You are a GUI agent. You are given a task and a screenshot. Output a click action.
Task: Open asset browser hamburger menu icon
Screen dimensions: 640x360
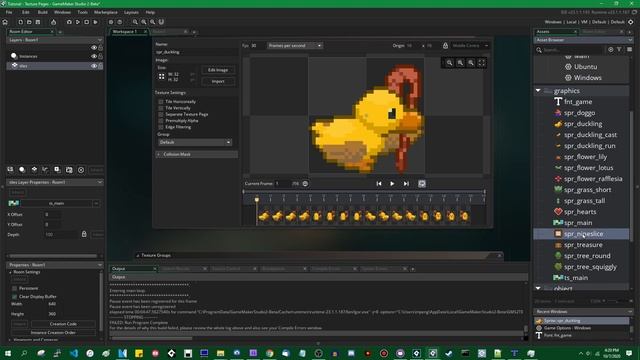pos(629,50)
